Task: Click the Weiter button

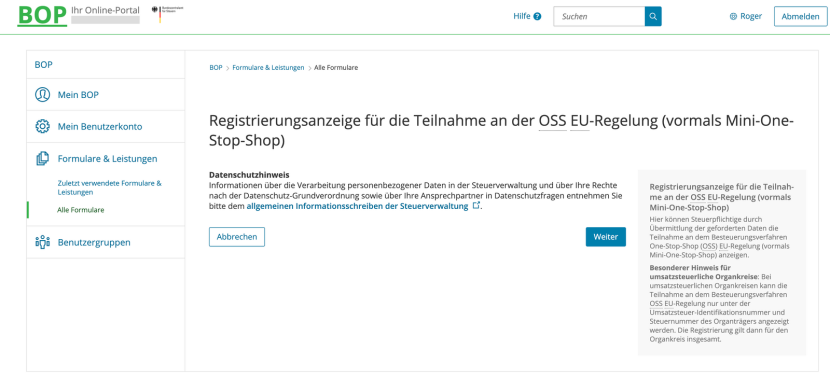Action: pos(606,237)
